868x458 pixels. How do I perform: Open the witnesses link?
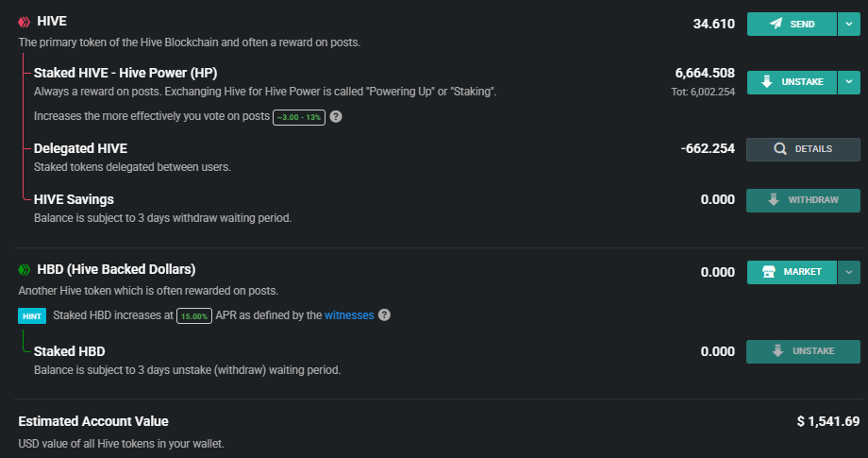(349, 315)
